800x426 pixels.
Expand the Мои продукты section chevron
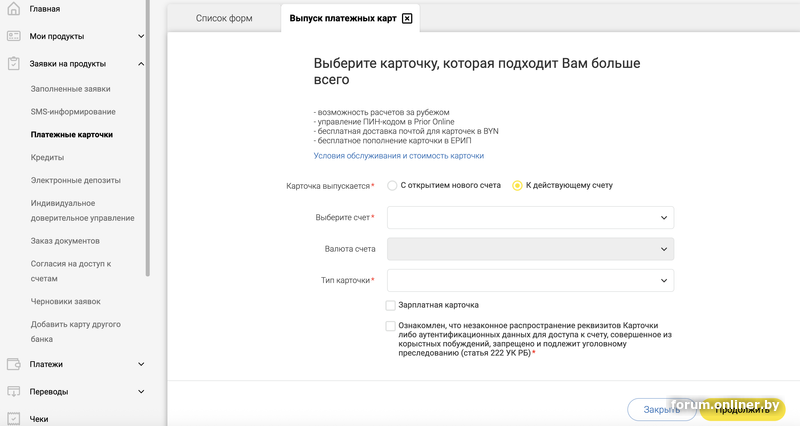click(x=141, y=36)
